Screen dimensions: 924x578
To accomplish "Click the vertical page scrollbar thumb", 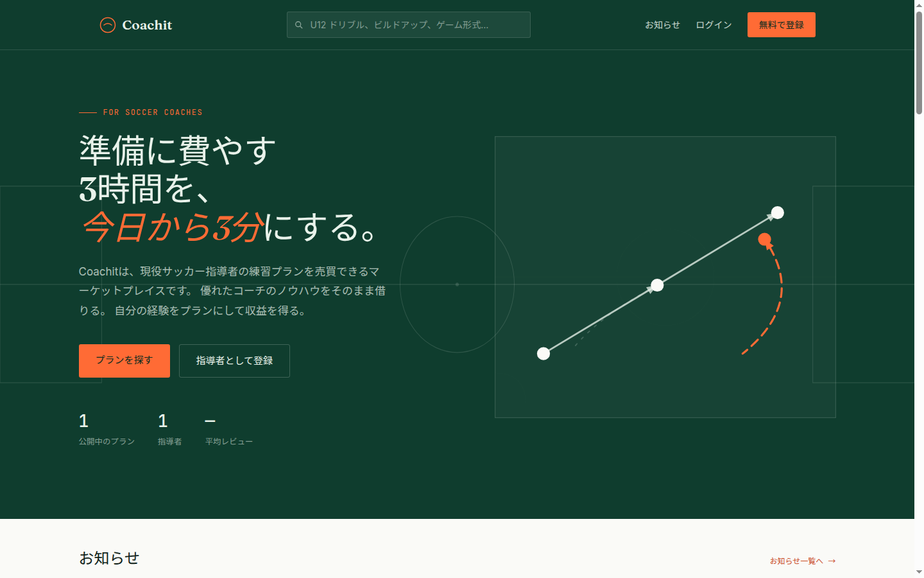I will point(919,62).
